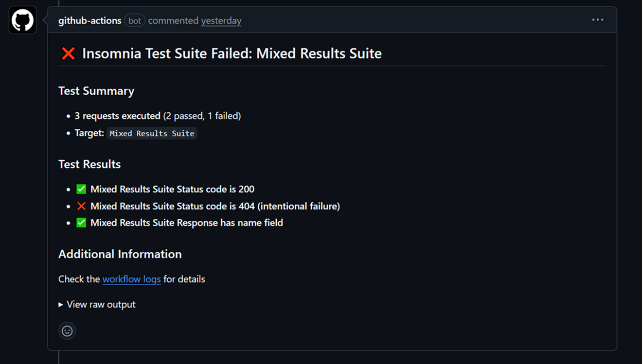Click the disclosure triangle before View raw output
Viewport: 642px width, 364px height.
[x=60, y=305]
